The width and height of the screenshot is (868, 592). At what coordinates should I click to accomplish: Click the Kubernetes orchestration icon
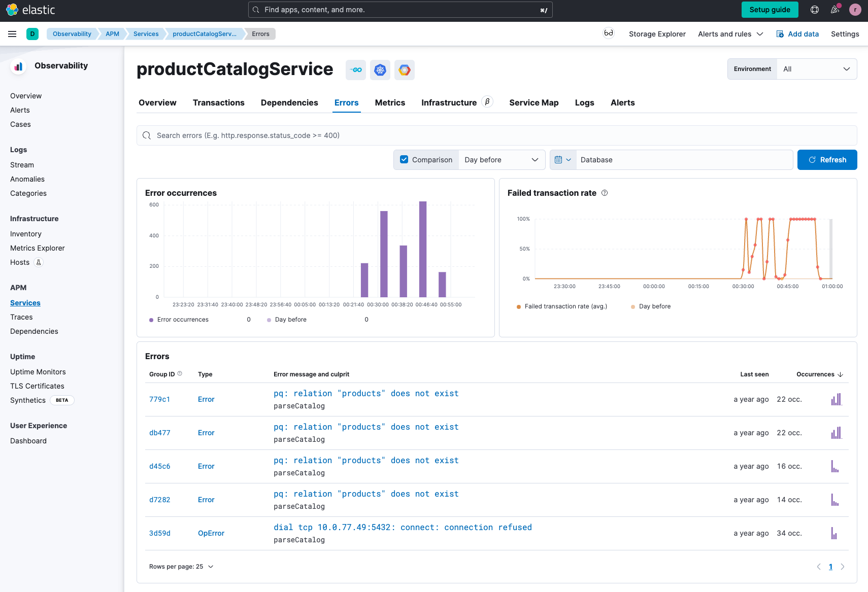click(x=380, y=70)
